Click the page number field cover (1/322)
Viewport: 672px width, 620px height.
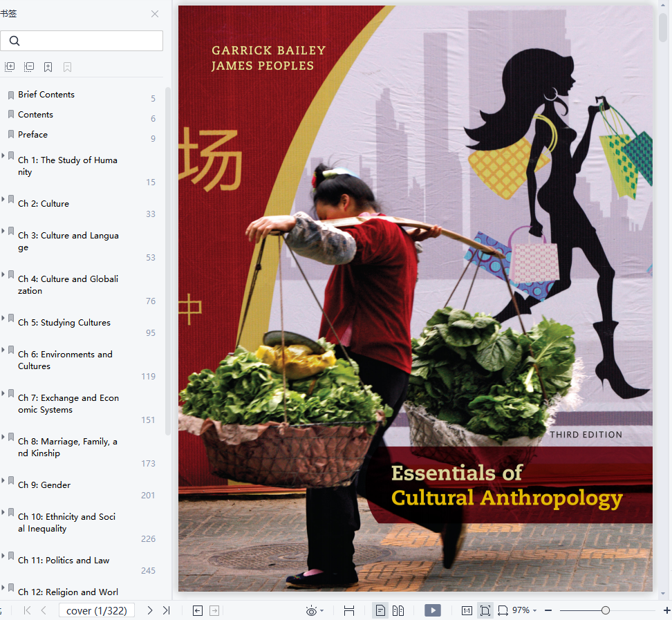(x=96, y=610)
